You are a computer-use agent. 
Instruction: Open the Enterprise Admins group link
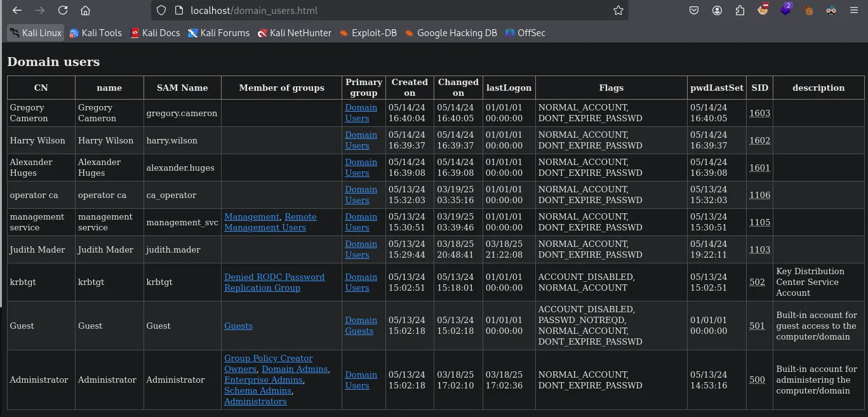click(x=264, y=380)
